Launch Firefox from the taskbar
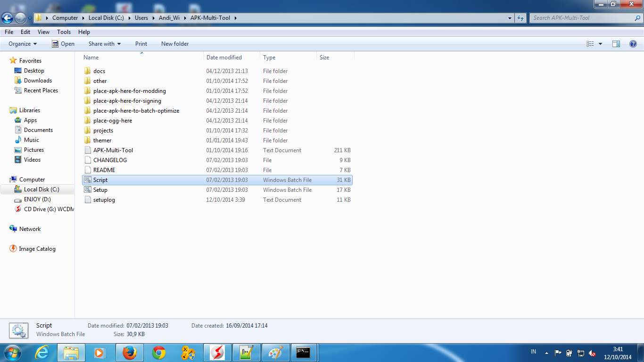Screen dimensions: 644x362 [x=129, y=353]
